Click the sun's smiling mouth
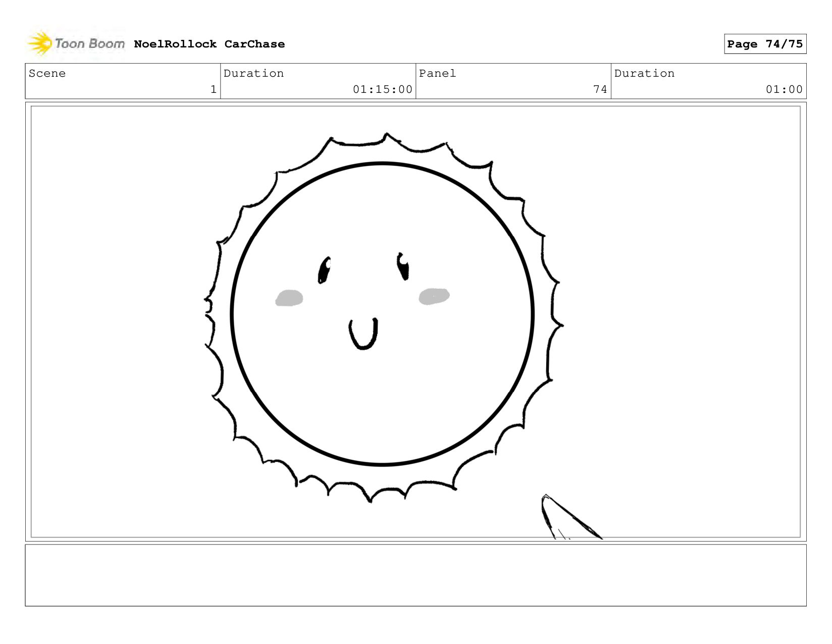The image size is (832, 644). 363,334
